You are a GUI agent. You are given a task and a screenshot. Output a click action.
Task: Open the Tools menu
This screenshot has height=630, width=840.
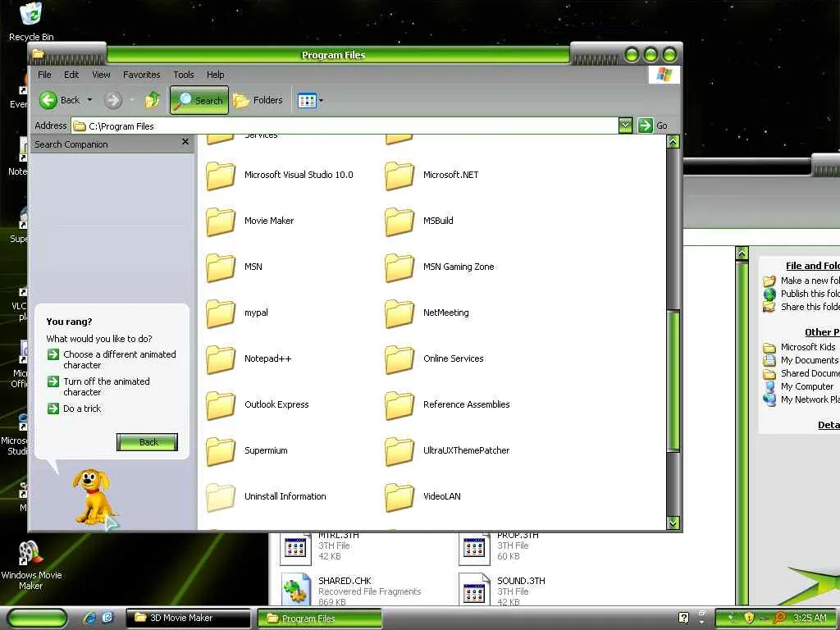(x=183, y=75)
